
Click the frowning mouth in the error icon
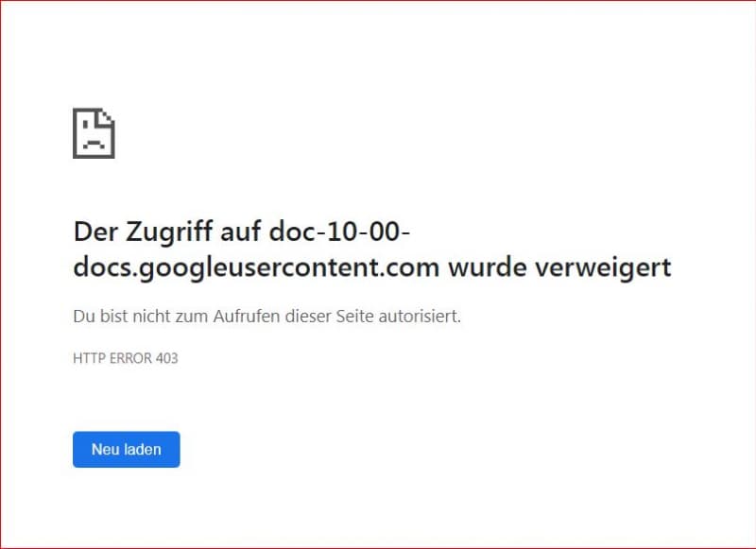(x=94, y=145)
